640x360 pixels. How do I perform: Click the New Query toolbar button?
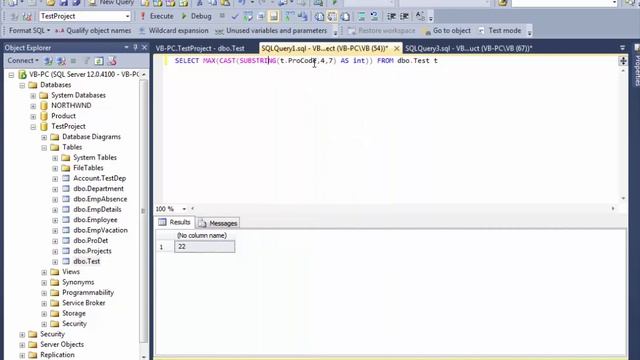pyautogui.click(x=111, y=3)
